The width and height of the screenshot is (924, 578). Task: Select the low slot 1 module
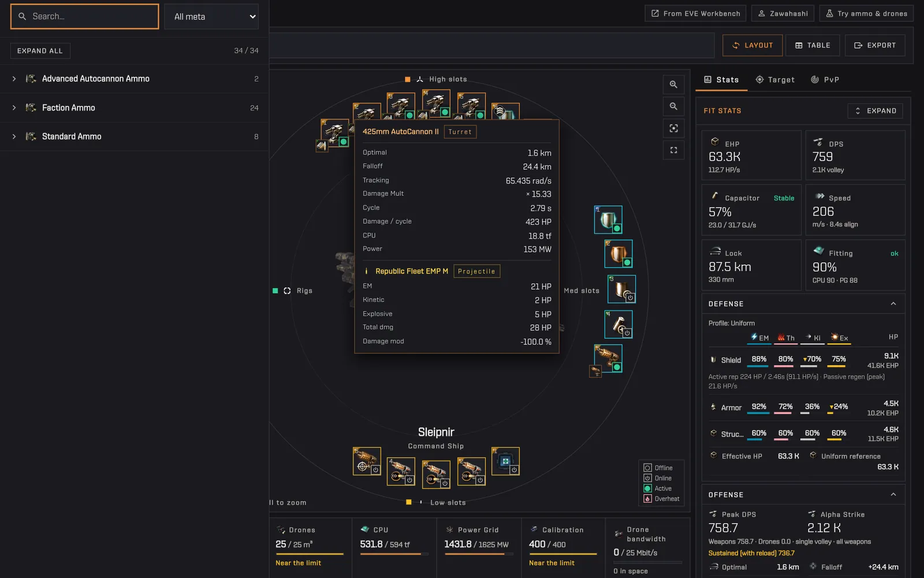(x=505, y=461)
